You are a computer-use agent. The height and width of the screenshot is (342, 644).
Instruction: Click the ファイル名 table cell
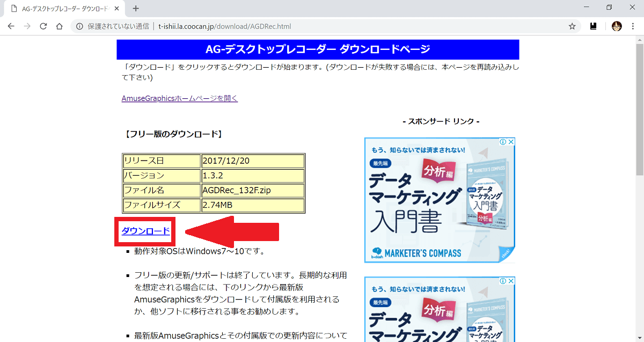162,190
